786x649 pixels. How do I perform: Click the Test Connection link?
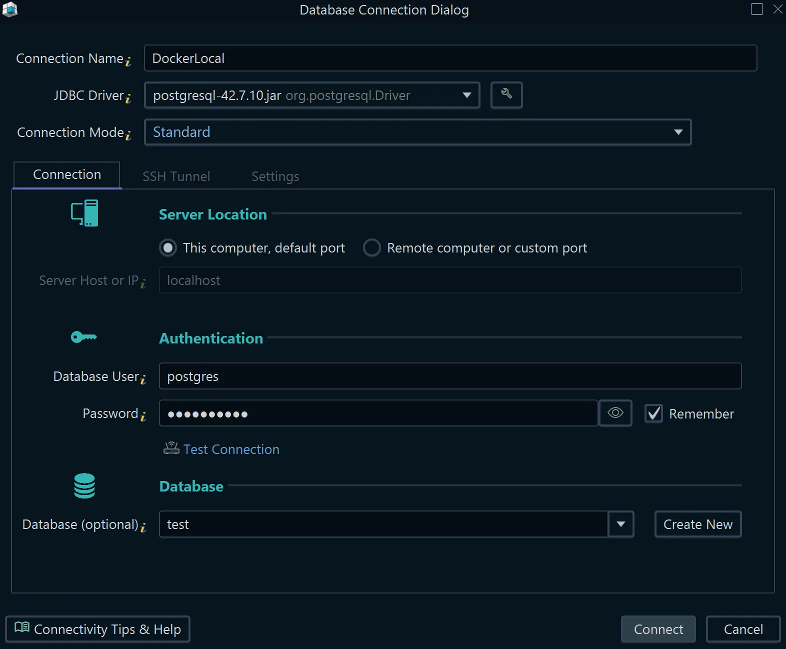[x=232, y=449]
